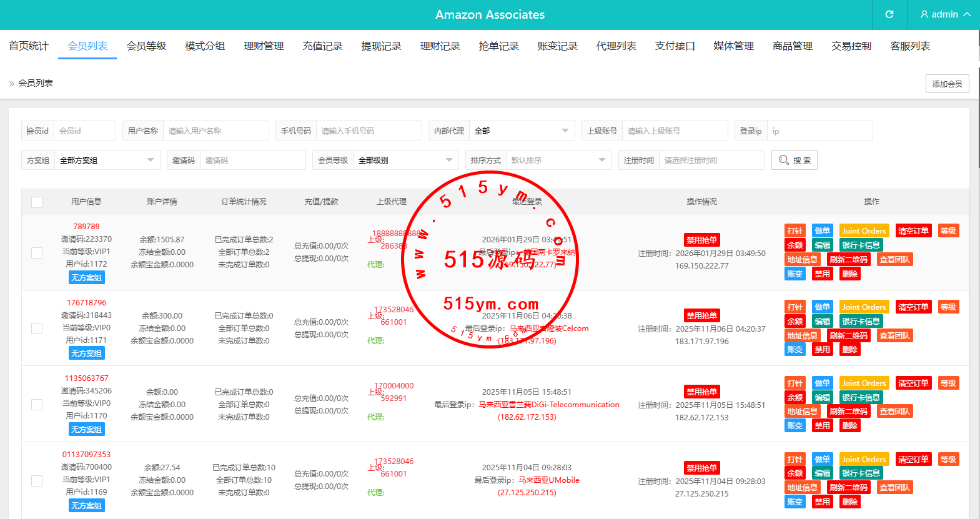Click Joint Orders for user 789789
Screen dimensions: 980x519
[x=864, y=231]
